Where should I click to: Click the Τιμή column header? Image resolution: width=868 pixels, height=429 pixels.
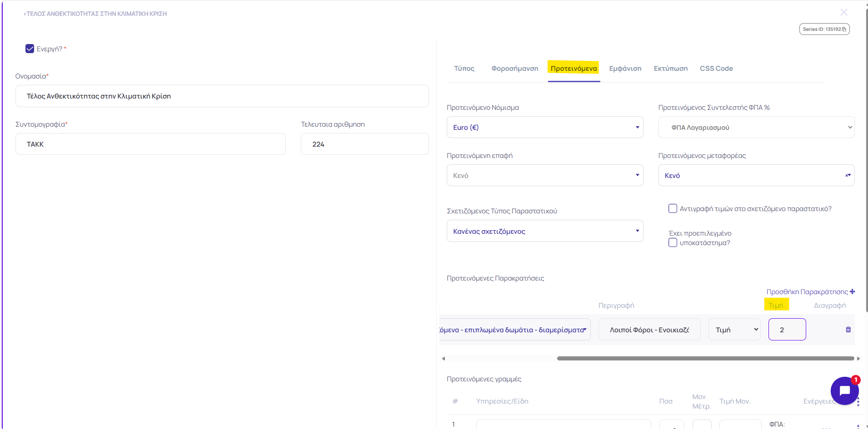click(776, 305)
